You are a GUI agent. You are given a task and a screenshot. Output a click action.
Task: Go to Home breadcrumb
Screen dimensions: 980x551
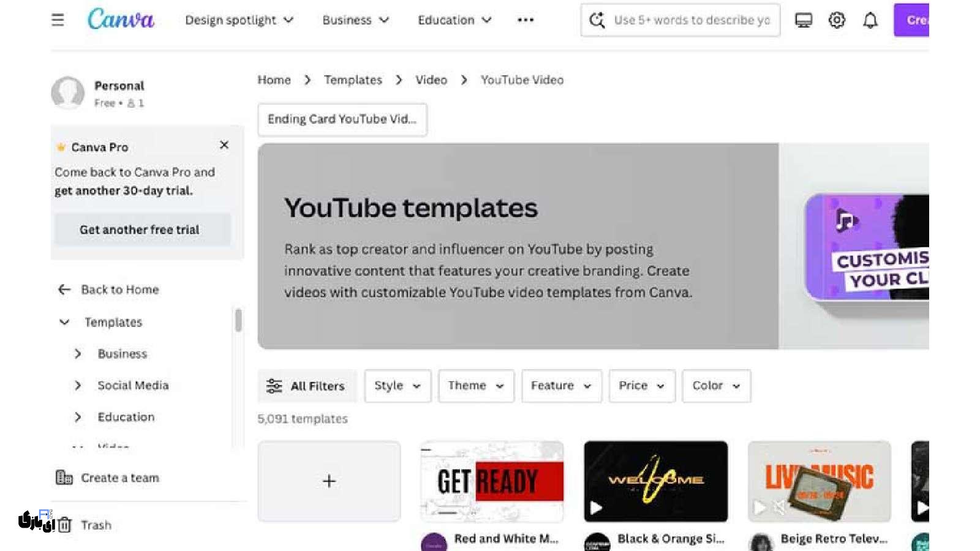click(274, 80)
